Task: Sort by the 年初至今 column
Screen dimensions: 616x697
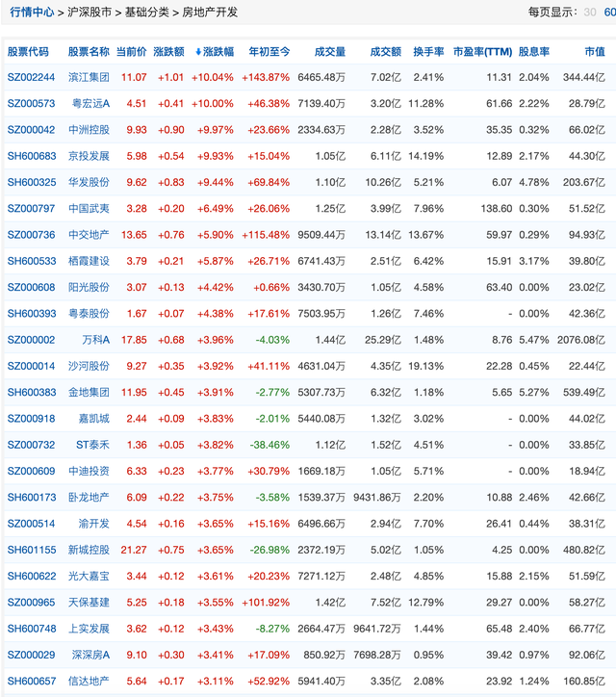Action: [269, 52]
